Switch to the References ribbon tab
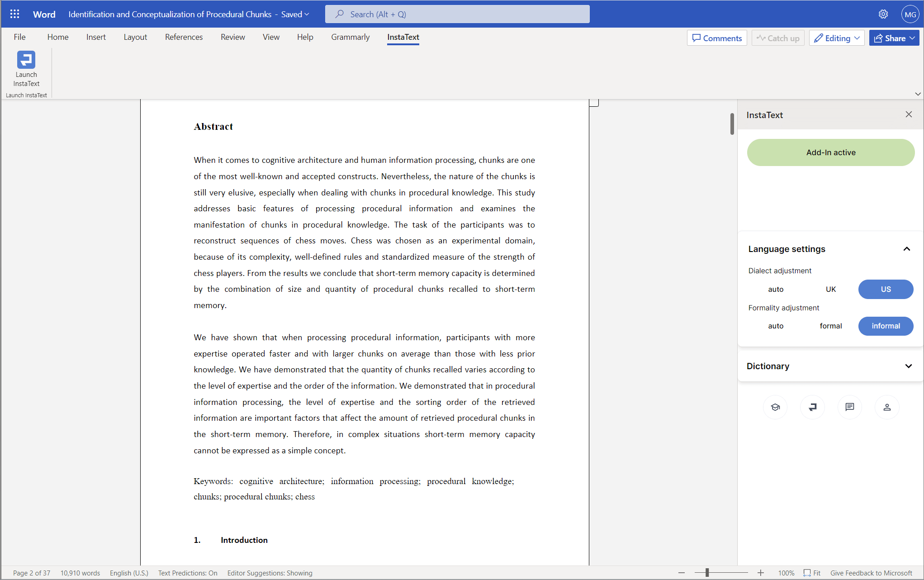The image size is (924, 580). point(184,37)
